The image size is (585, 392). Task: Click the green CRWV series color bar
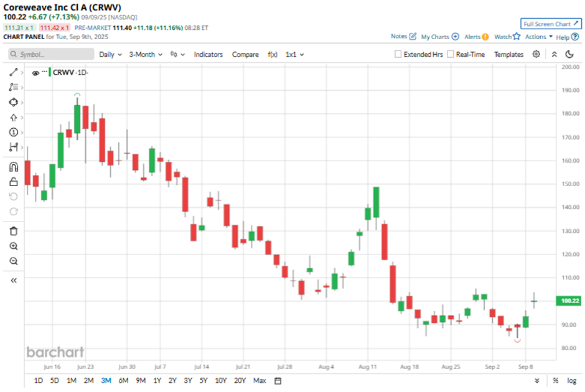(50, 72)
